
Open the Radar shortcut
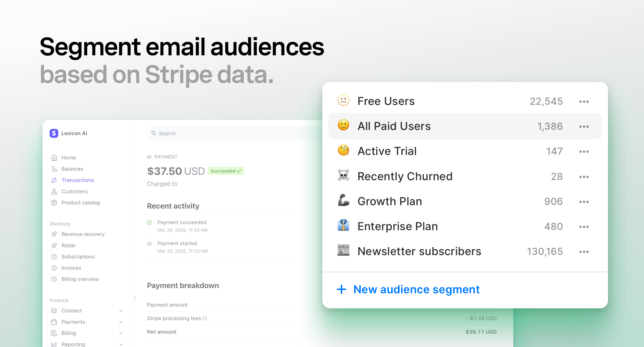(x=69, y=245)
